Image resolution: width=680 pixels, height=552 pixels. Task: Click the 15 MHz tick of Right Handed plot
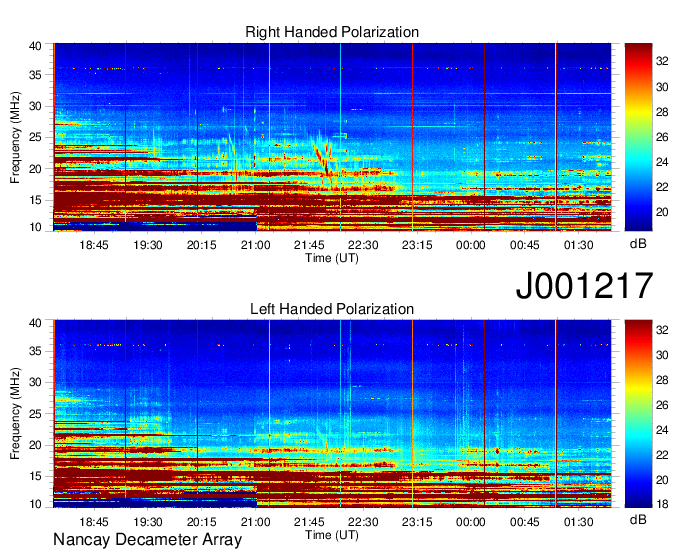[35, 200]
